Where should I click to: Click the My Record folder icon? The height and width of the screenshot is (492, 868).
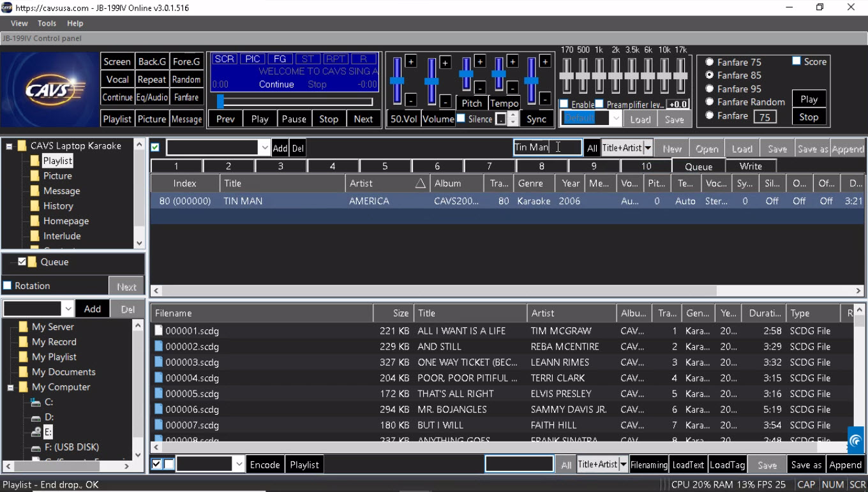[x=24, y=342]
